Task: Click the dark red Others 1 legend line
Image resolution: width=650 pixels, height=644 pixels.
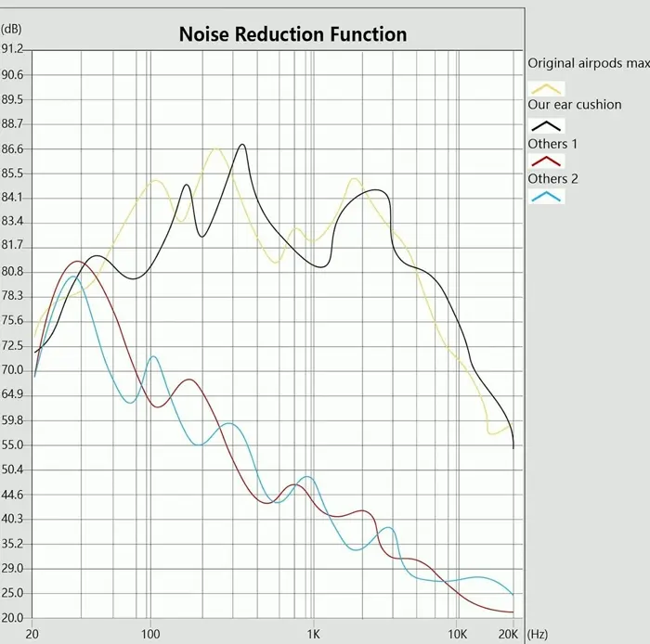Action: coord(546,161)
